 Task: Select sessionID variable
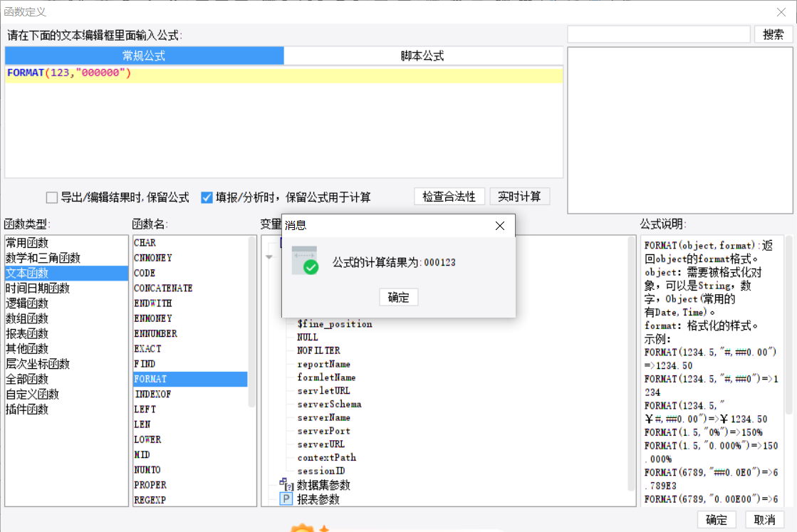coord(321,471)
